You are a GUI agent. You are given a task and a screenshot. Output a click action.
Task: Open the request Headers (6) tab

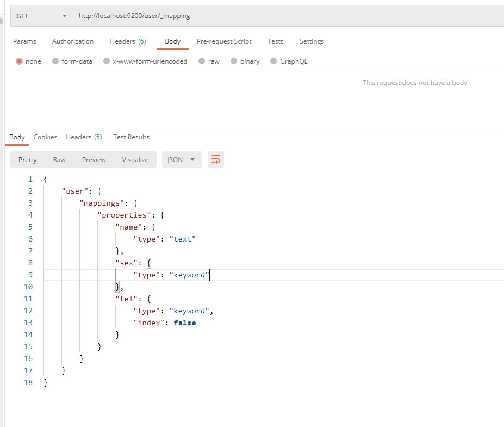128,41
